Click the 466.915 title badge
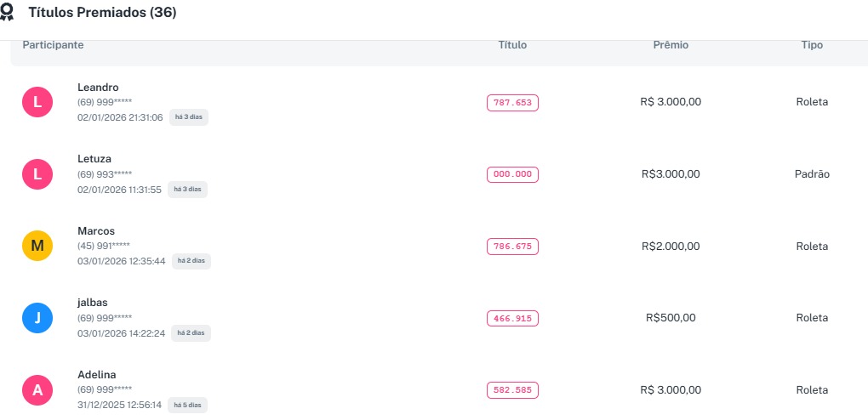The width and height of the screenshot is (868, 420). [512, 318]
